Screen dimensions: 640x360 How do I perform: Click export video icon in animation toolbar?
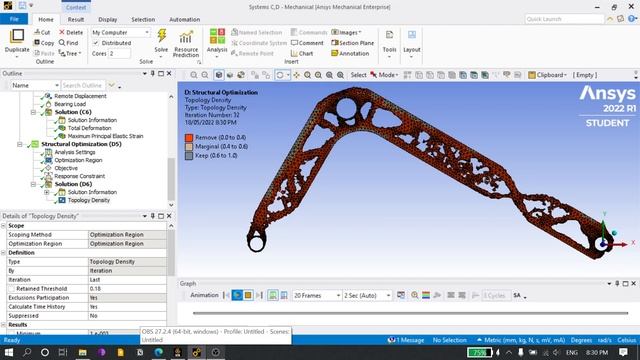click(401, 295)
